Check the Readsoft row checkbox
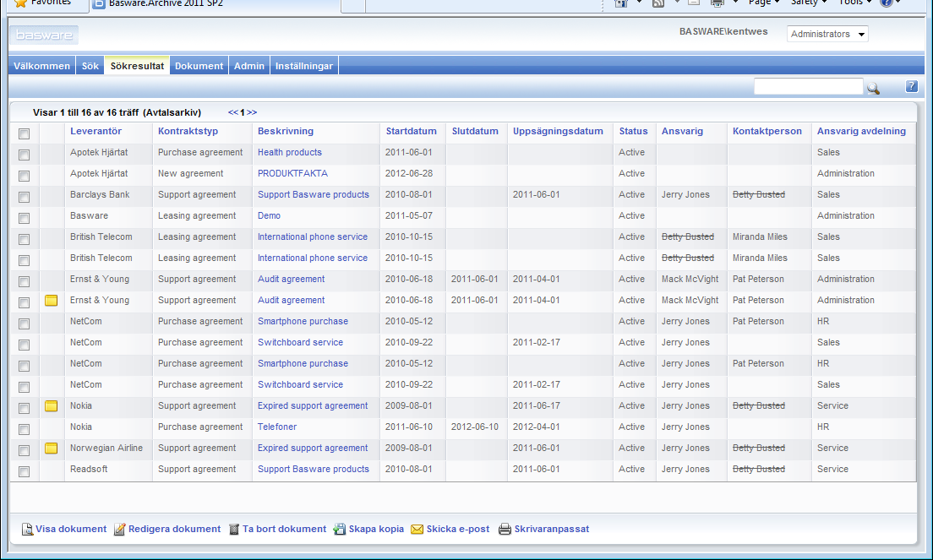933x560 pixels. point(24,471)
